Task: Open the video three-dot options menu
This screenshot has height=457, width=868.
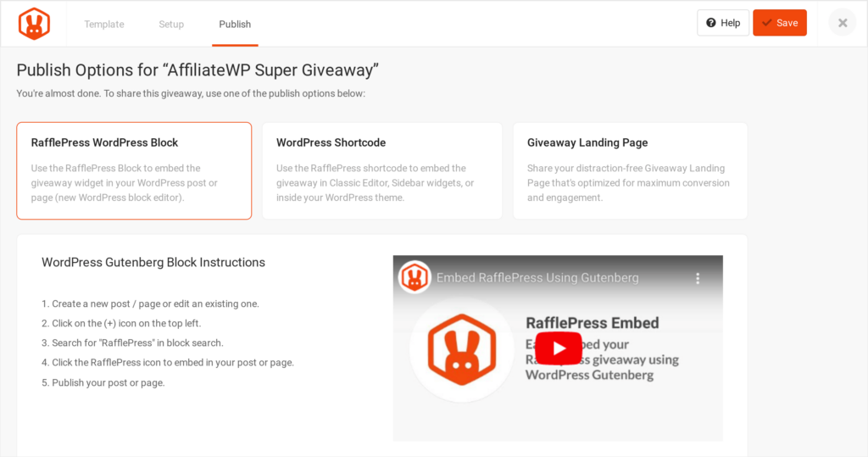Action: 698,278
